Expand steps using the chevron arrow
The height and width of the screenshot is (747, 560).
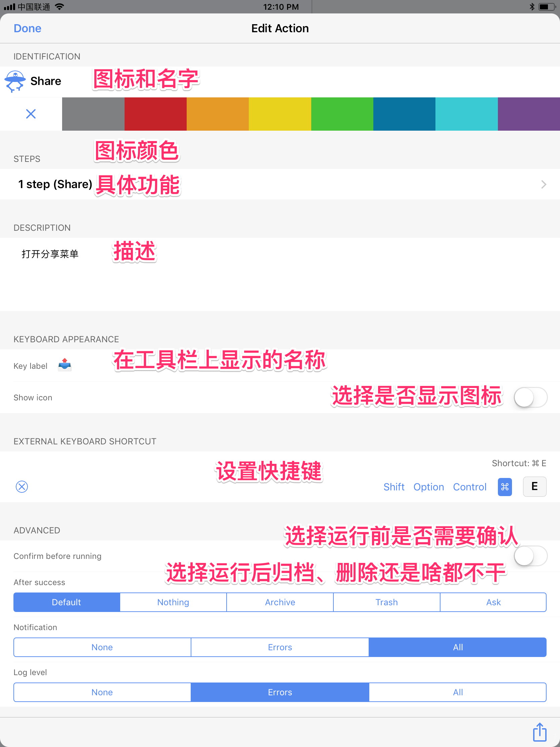pyautogui.click(x=543, y=184)
